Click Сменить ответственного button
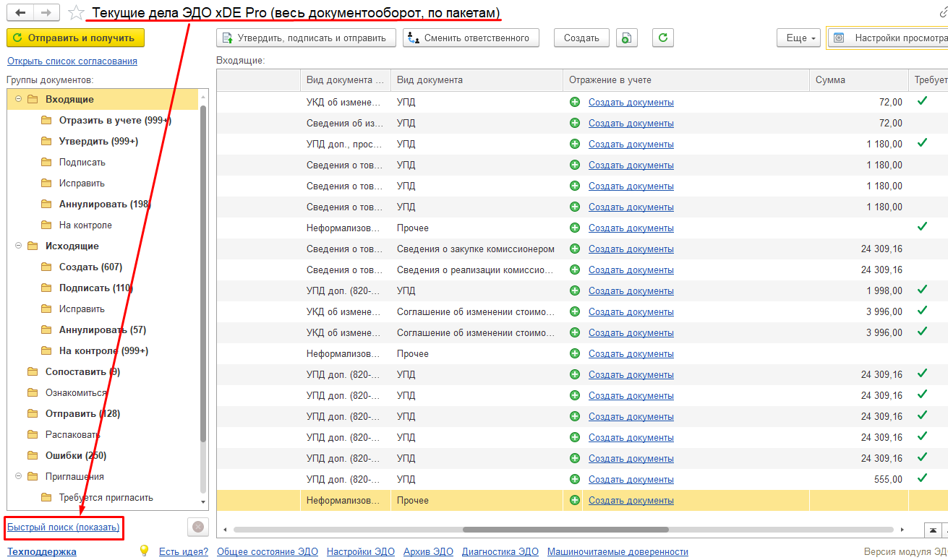Image resolution: width=948 pixels, height=560 pixels. coord(471,38)
